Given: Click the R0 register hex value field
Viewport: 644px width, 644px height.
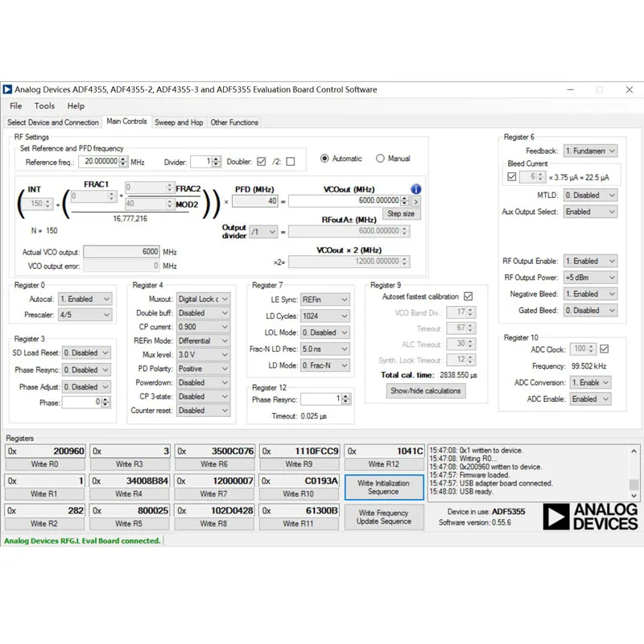Looking at the screenshot, I should pyautogui.click(x=45, y=452).
